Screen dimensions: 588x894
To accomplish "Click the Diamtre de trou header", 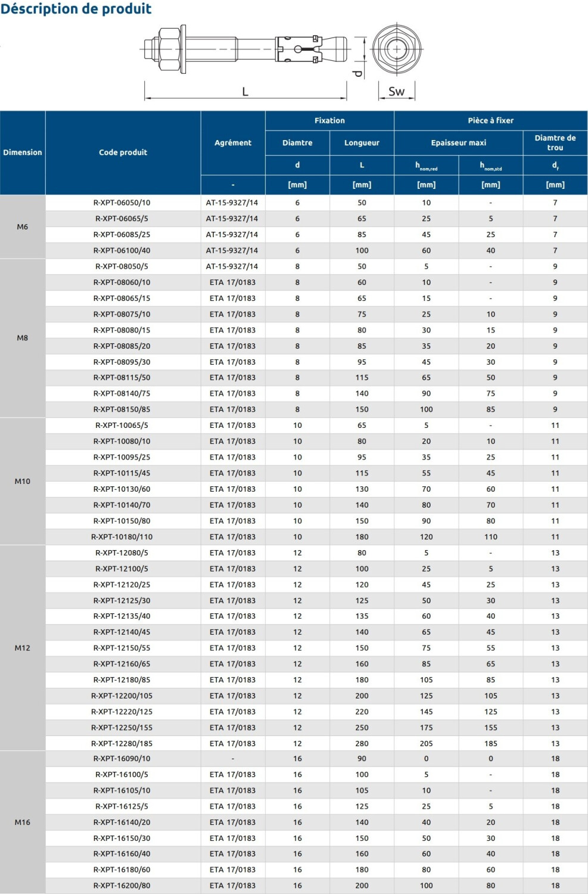I will [555, 143].
